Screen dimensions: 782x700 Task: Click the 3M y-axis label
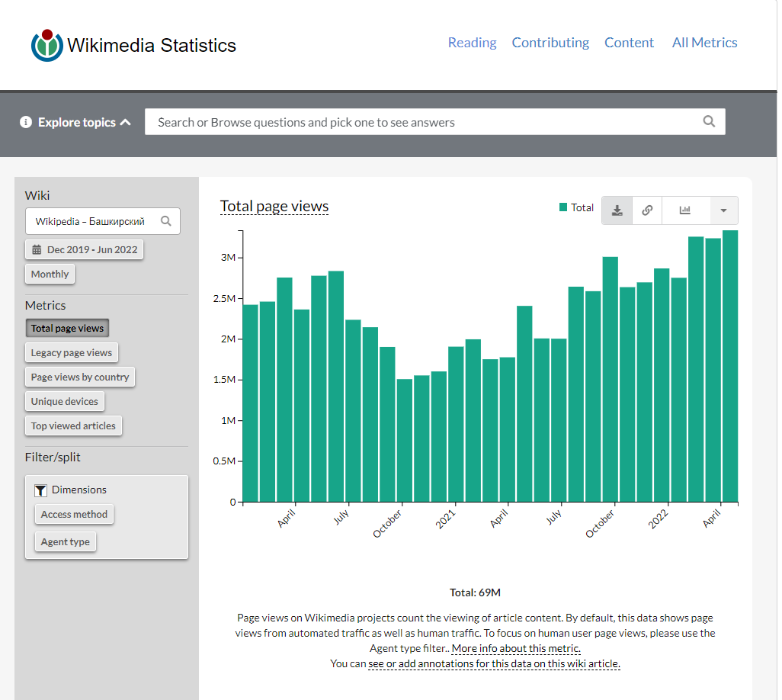pos(228,258)
